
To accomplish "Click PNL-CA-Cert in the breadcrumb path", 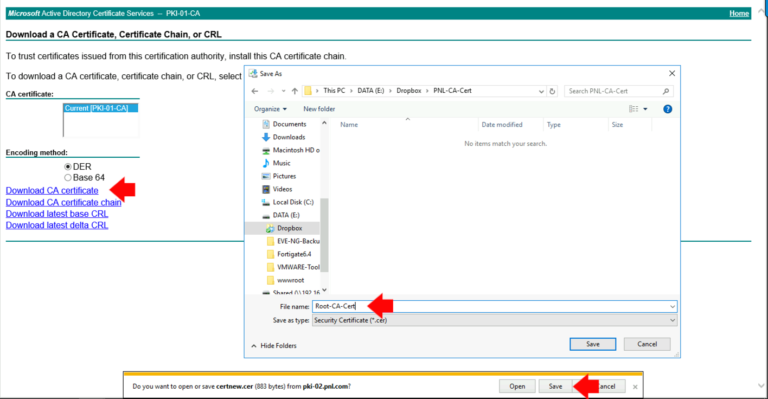I will 452,91.
